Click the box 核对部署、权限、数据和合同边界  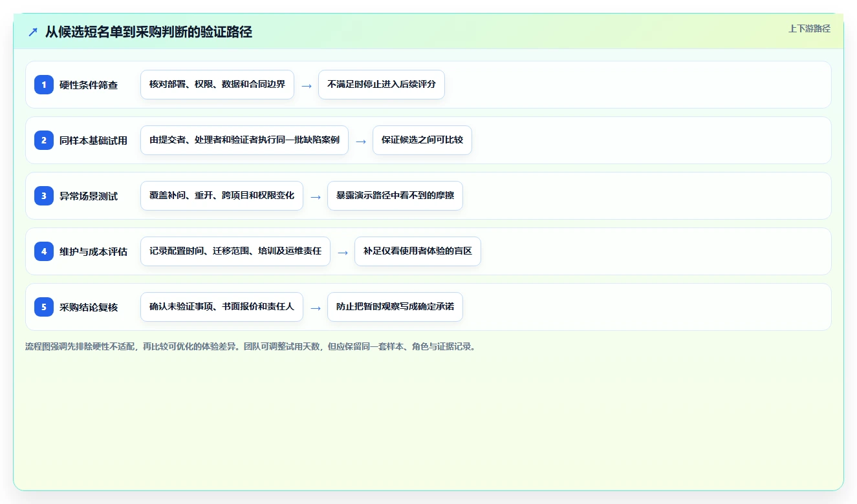tap(217, 85)
